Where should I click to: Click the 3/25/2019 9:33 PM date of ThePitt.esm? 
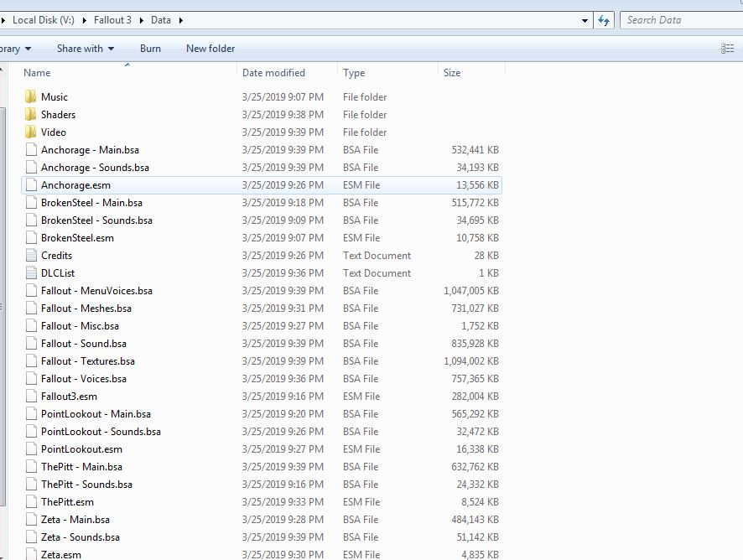pos(283,501)
